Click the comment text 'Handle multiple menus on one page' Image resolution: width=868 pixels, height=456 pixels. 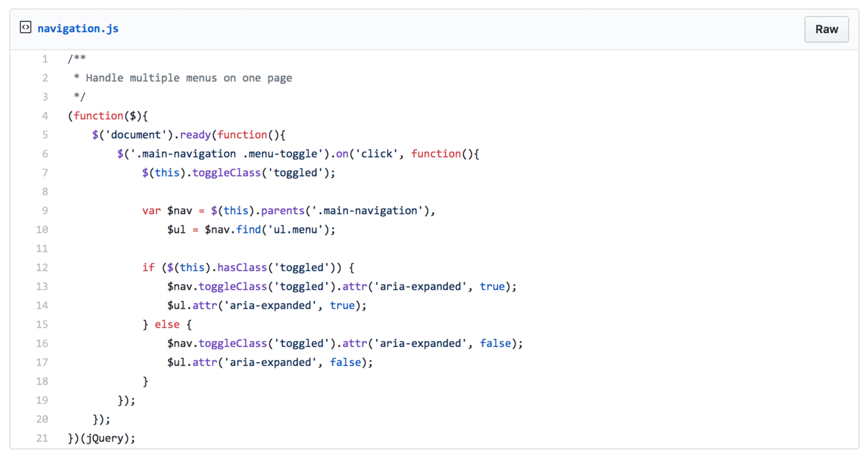pos(189,78)
